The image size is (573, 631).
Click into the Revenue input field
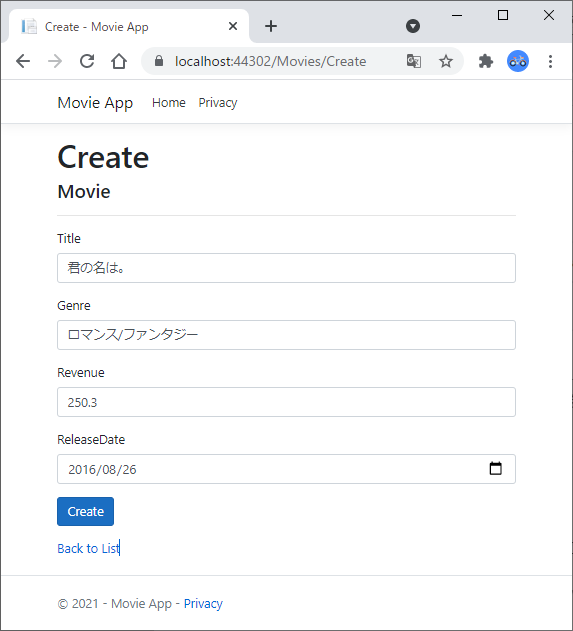click(x=286, y=402)
